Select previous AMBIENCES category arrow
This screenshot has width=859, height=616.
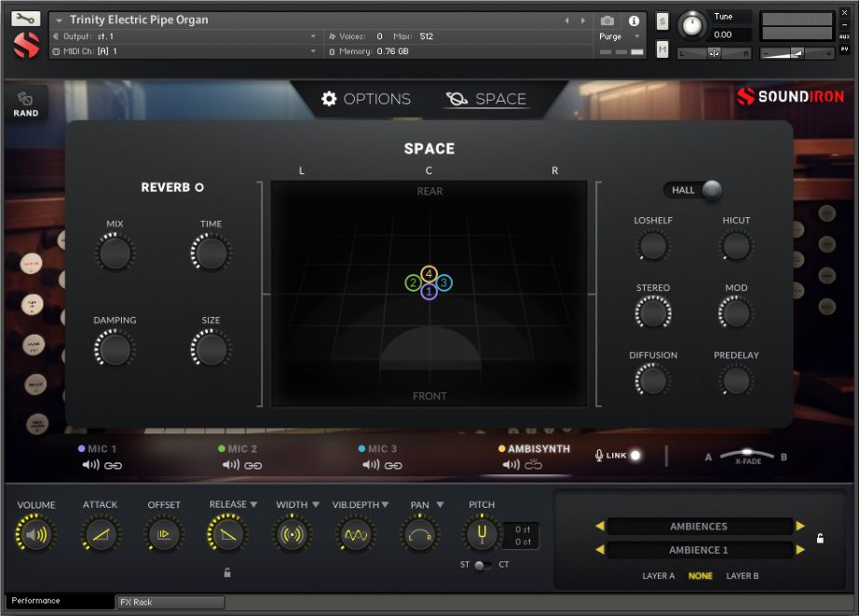pyautogui.click(x=600, y=527)
